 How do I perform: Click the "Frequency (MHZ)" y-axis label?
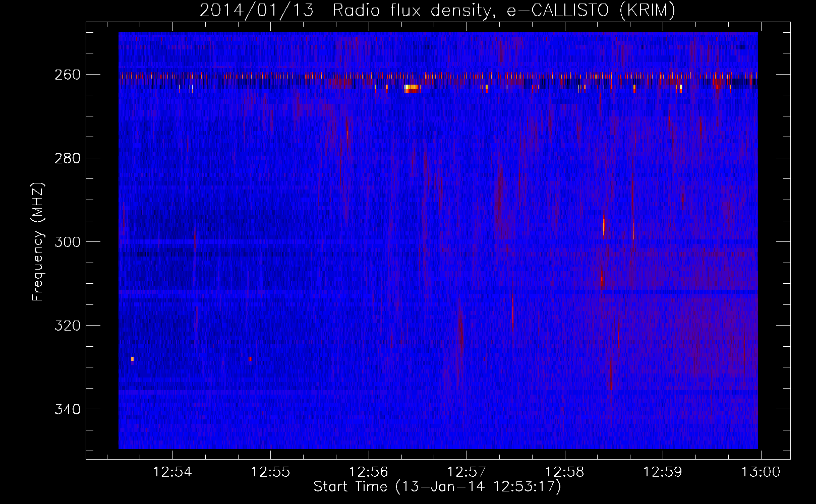pos(38,241)
